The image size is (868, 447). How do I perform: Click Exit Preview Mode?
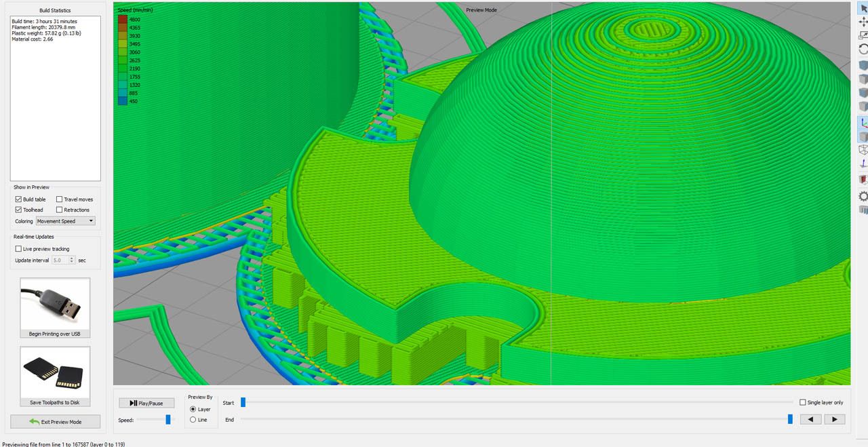tap(54, 421)
